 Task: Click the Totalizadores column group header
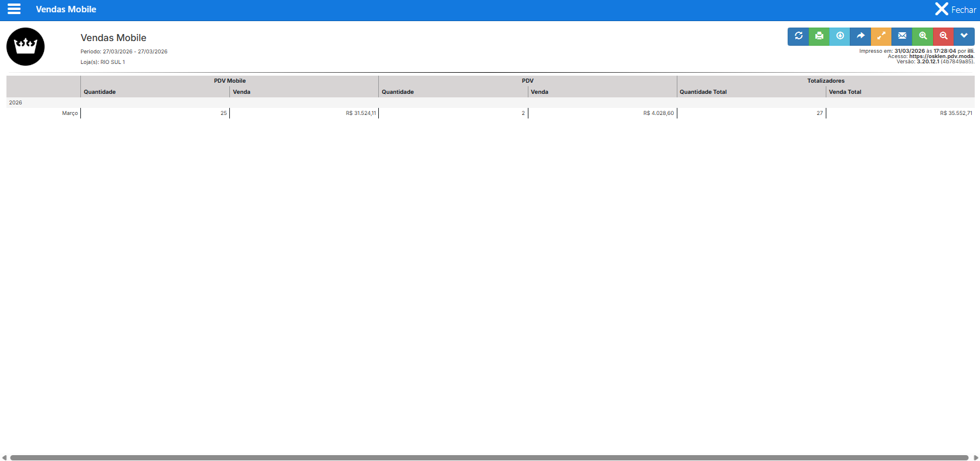[825, 81]
